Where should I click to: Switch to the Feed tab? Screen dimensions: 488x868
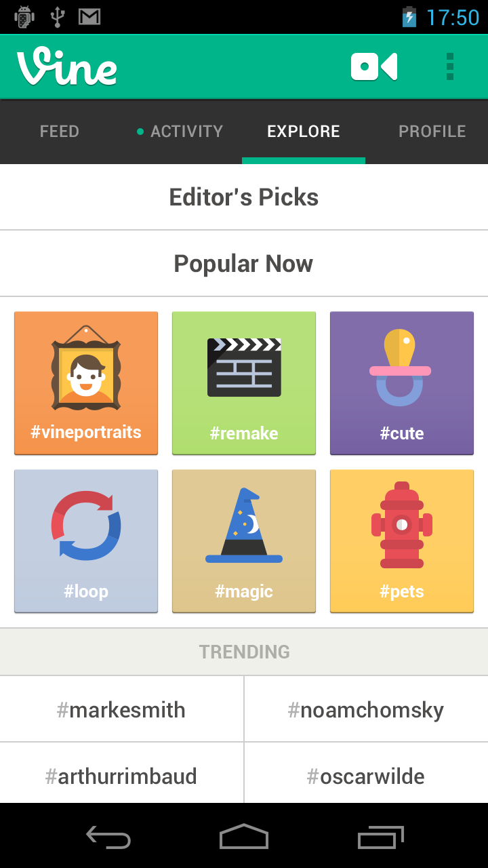click(x=60, y=132)
